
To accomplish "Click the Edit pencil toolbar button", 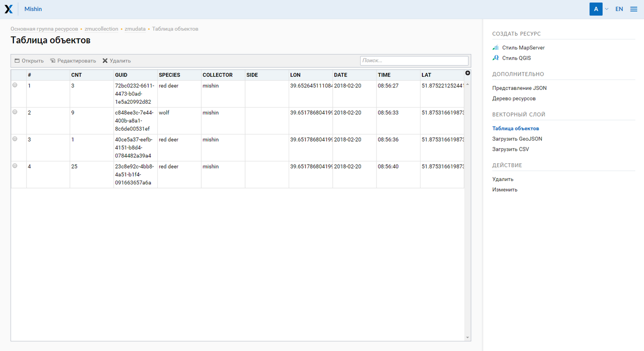I will 73,61.
